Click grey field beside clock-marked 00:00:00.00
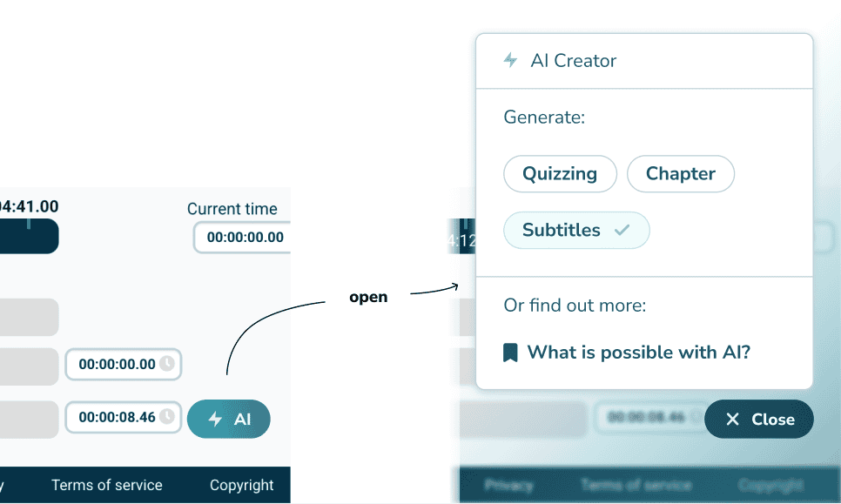This screenshot has width=841, height=504. tap(29, 366)
